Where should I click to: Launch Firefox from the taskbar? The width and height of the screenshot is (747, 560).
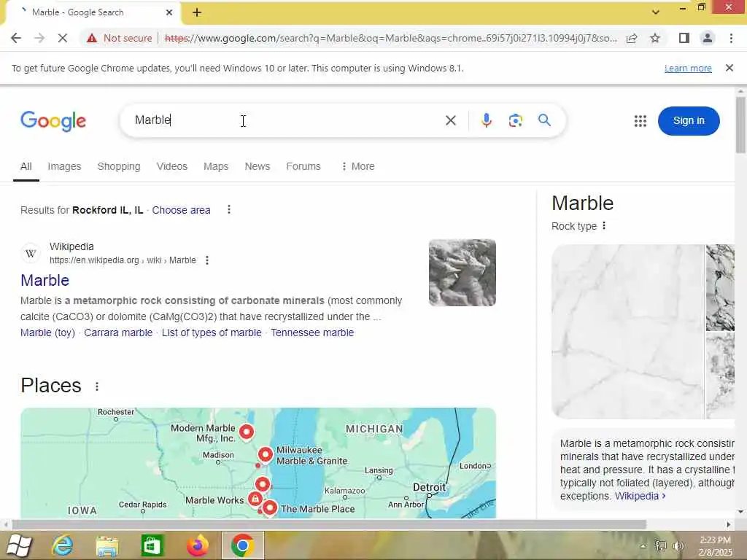tap(197, 545)
